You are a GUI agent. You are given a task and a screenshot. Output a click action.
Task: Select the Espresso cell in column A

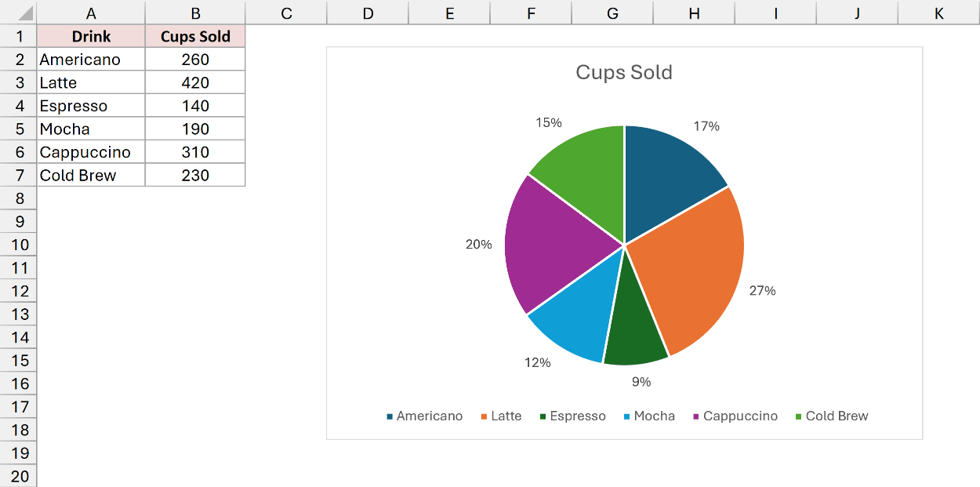click(91, 106)
